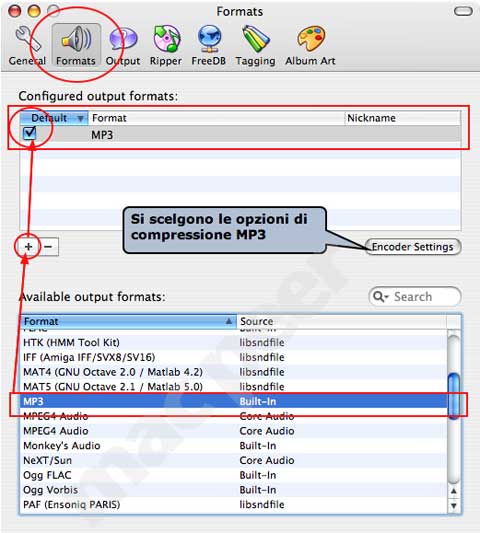The height and width of the screenshot is (533, 480).
Task: Click the minus button to remove format
Action: pyautogui.click(x=48, y=247)
